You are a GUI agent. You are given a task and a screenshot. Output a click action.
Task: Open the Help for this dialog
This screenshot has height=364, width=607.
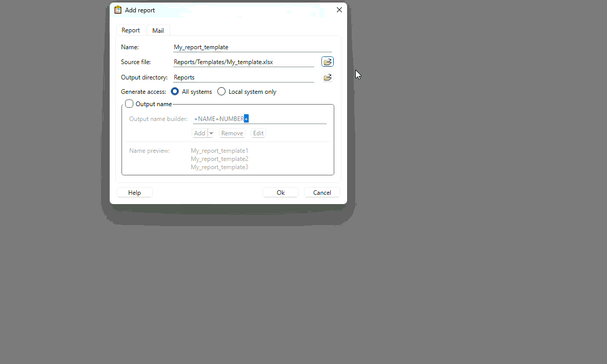134,192
